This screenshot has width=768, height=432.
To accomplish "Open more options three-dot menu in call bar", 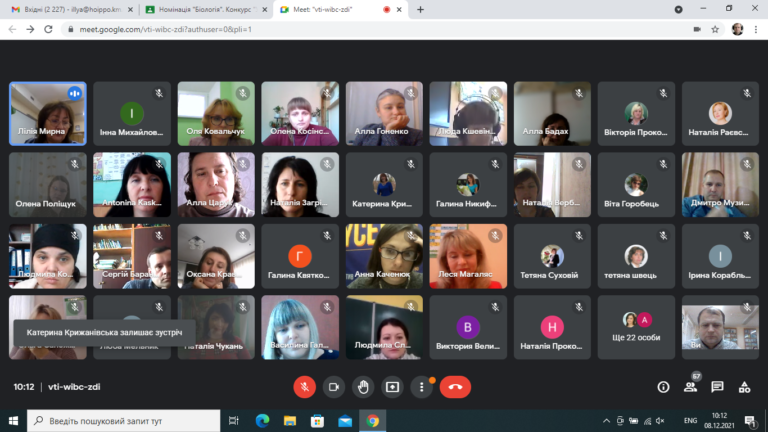I will point(421,387).
